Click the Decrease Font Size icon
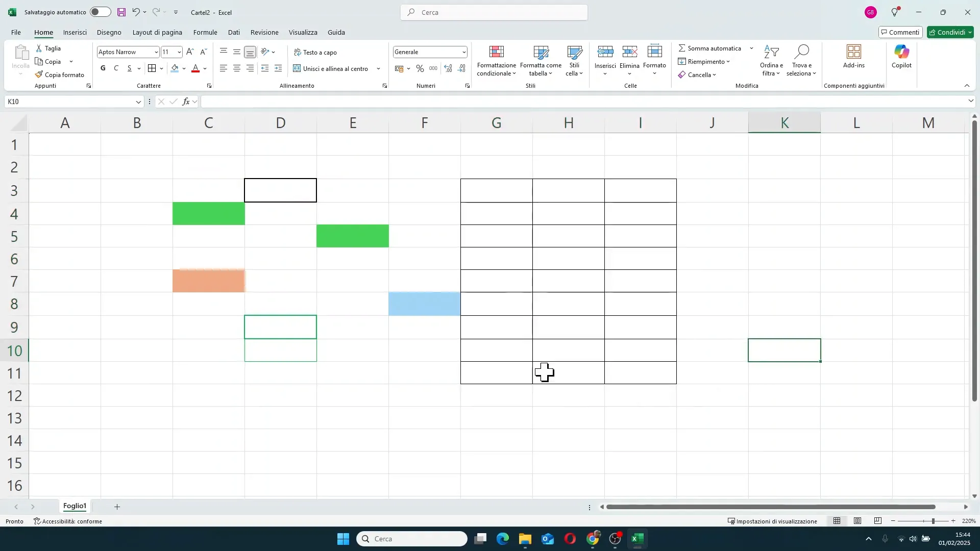This screenshot has width=980, height=551. (x=203, y=52)
